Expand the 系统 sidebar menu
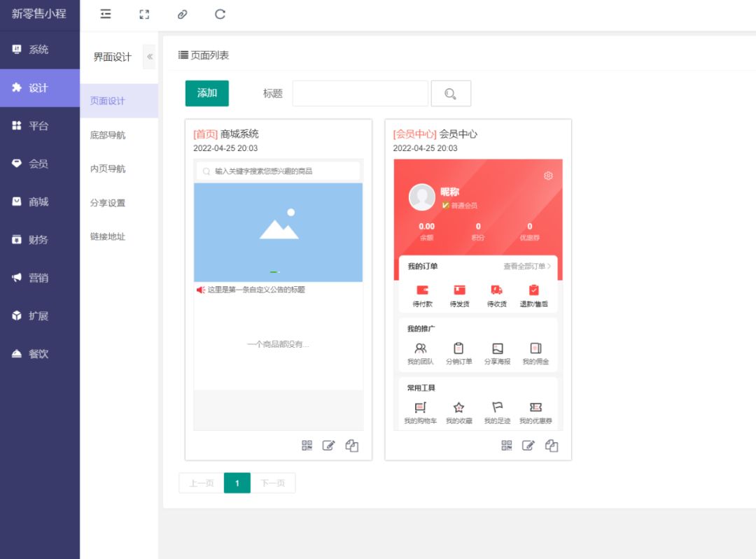This screenshot has width=756, height=559. 39,50
